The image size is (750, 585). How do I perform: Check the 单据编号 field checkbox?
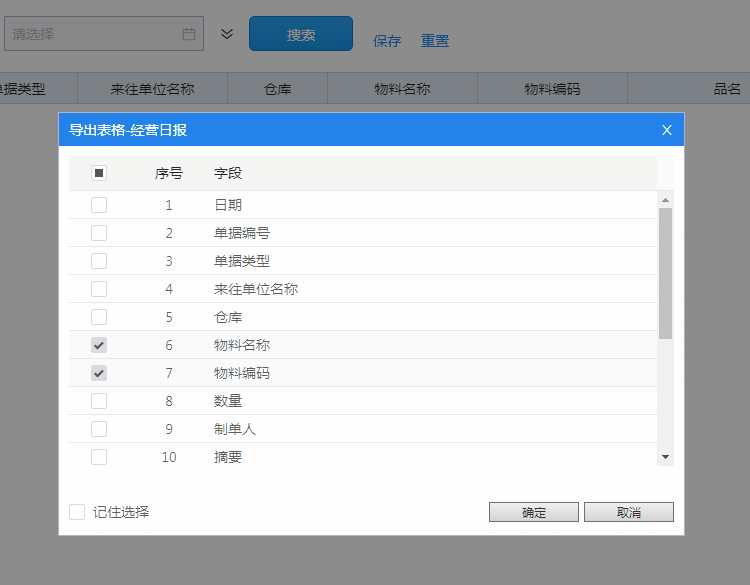click(x=99, y=233)
